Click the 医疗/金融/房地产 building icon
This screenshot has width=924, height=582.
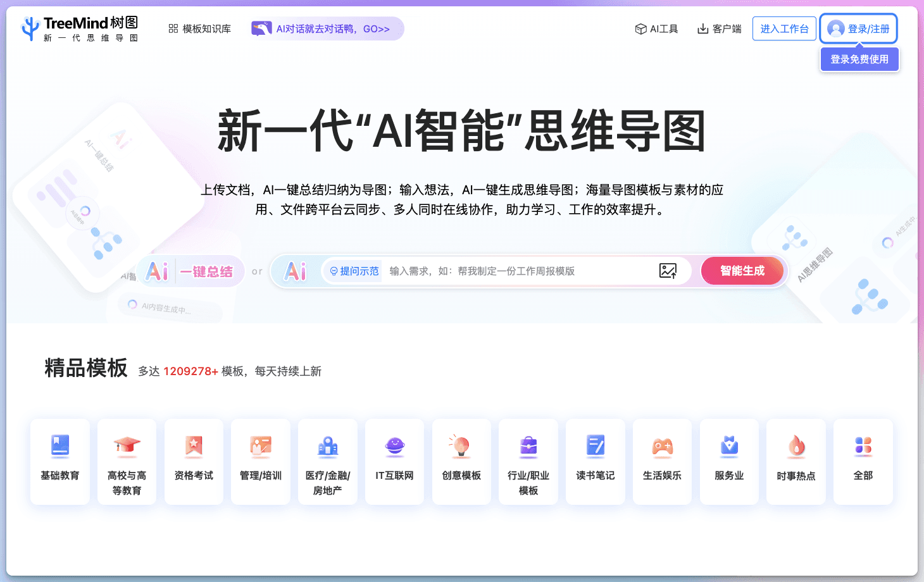(x=328, y=445)
